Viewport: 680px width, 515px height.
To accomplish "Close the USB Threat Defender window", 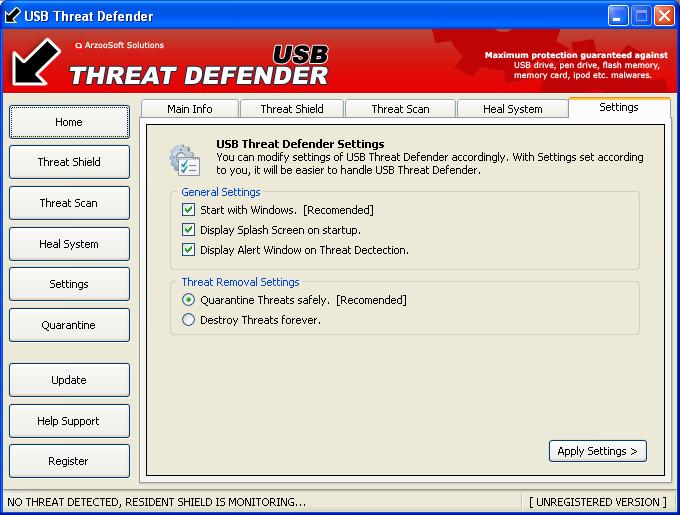I will [664, 16].
